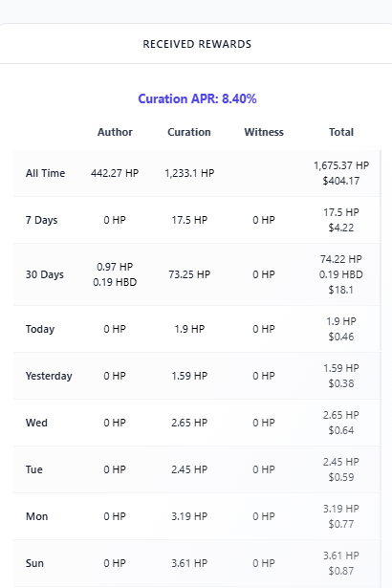
Task: Click the 7 Days row label
Action: [x=42, y=220]
